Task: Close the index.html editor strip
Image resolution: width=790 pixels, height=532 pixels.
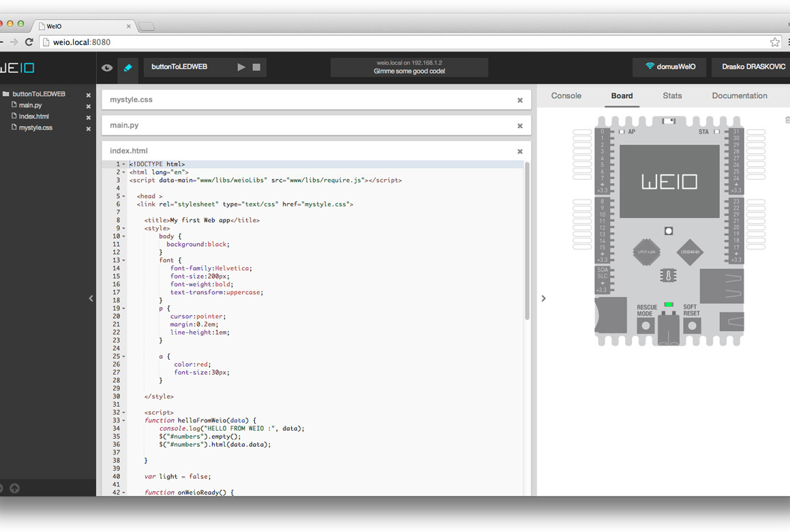Action: click(520, 151)
